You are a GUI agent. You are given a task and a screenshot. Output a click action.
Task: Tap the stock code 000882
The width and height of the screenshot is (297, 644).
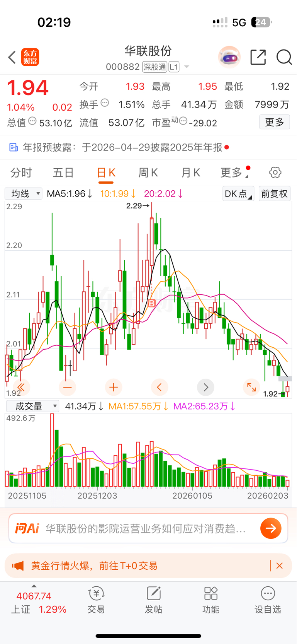point(123,67)
